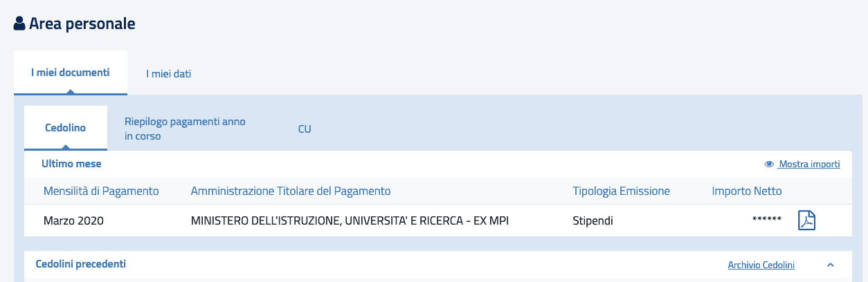Collapse the Cedolini precedenti section chevron
868x282 pixels.
(x=831, y=265)
